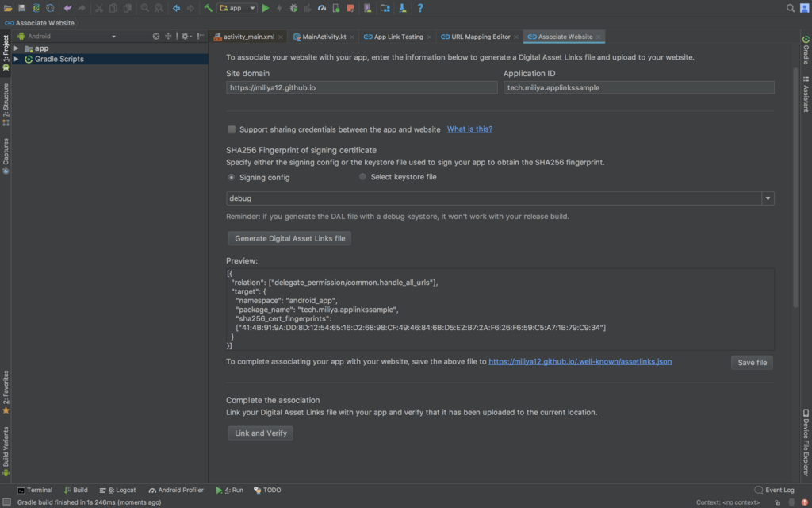Open the Logcat tool window

click(117, 490)
